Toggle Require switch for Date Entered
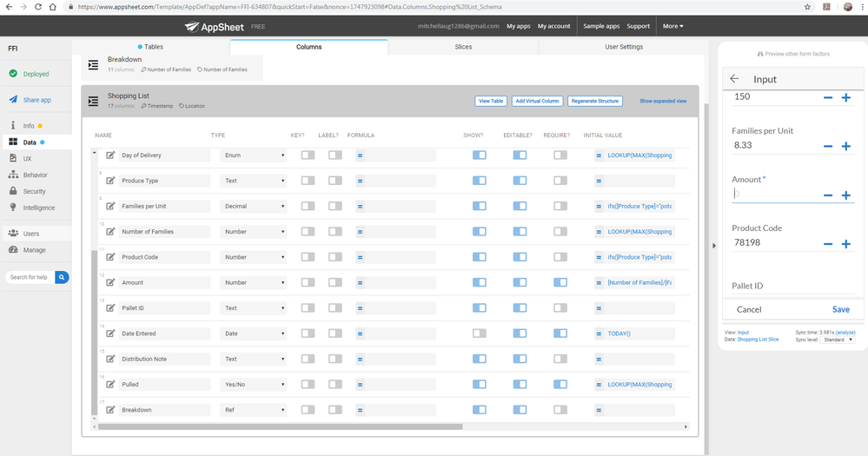The image size is (868, 456). (x=560, y=334)
